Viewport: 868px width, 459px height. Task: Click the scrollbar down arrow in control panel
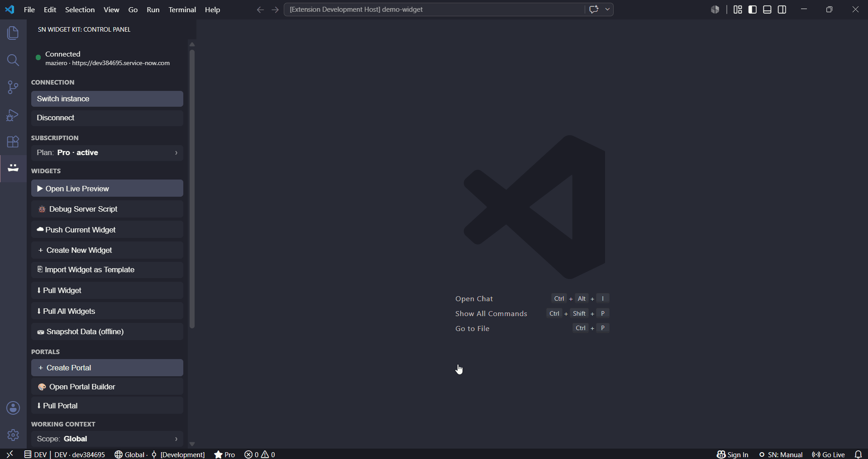[x=192, y=444]
